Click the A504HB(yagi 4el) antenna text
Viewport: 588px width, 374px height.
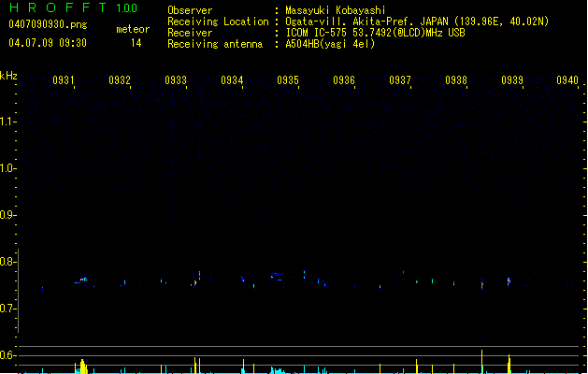tap(330, 44)
